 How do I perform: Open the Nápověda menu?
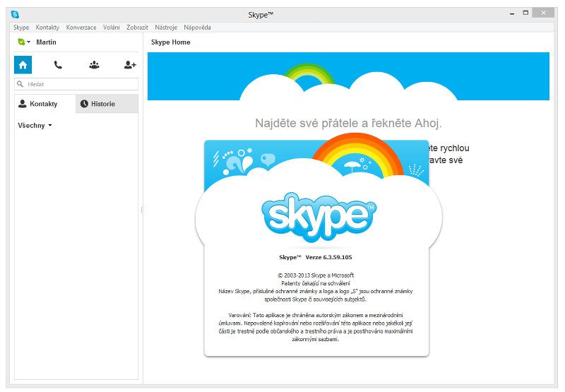pos(198,28)
